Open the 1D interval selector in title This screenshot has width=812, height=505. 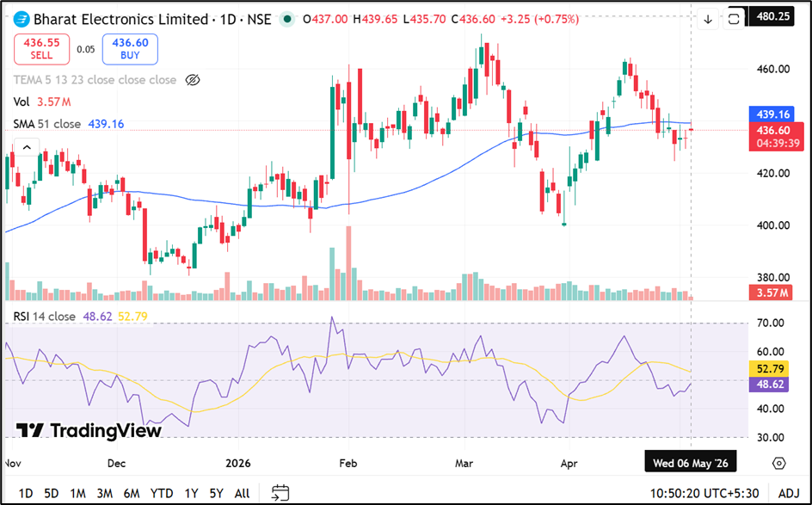[228, 19]
